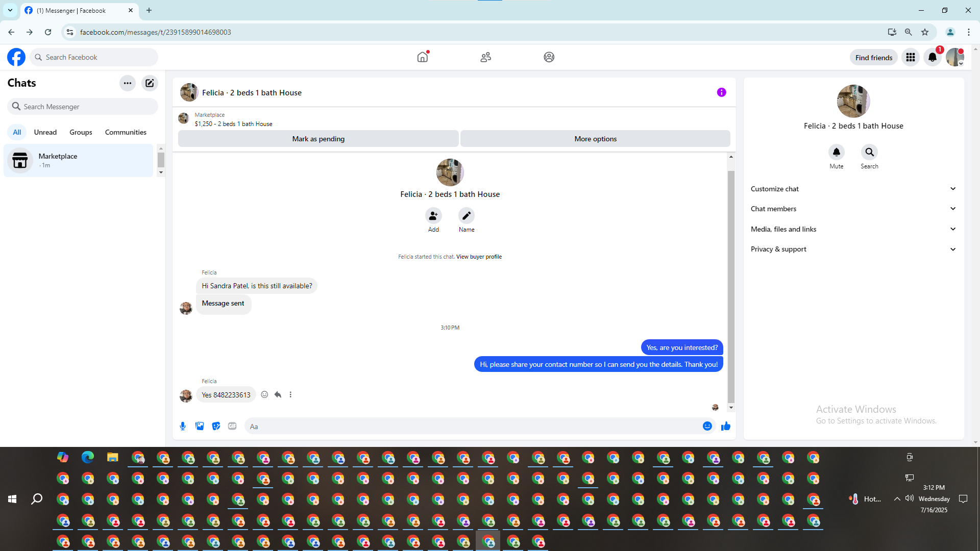Open the system volume control
This screenshot has height=551, width=980.
910,498
